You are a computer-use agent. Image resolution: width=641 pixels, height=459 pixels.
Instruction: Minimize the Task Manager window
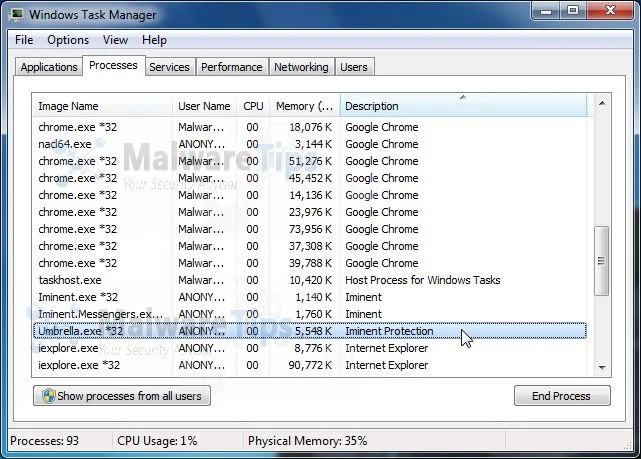(x=546, y=11)
